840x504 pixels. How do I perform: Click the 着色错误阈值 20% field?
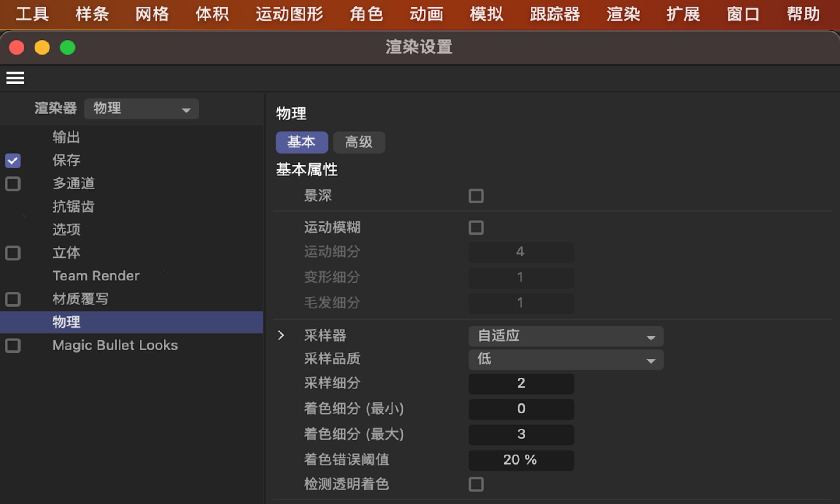[x=521, y=460]
